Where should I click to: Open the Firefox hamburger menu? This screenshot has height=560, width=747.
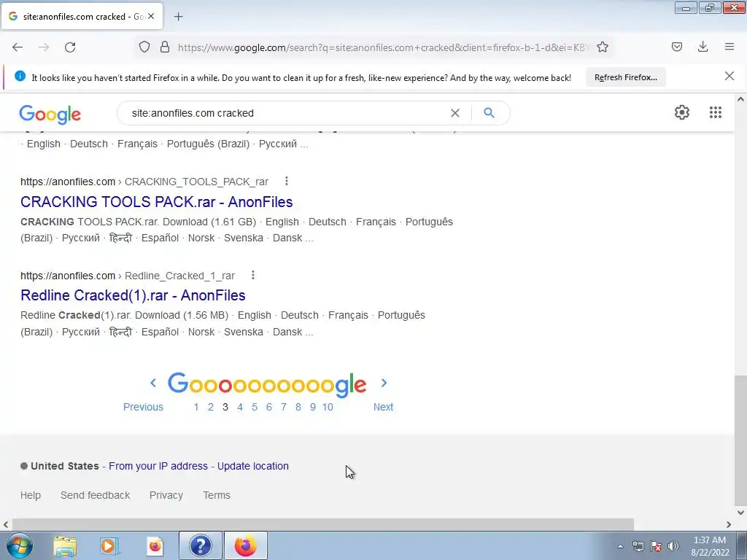coord(729,47)
